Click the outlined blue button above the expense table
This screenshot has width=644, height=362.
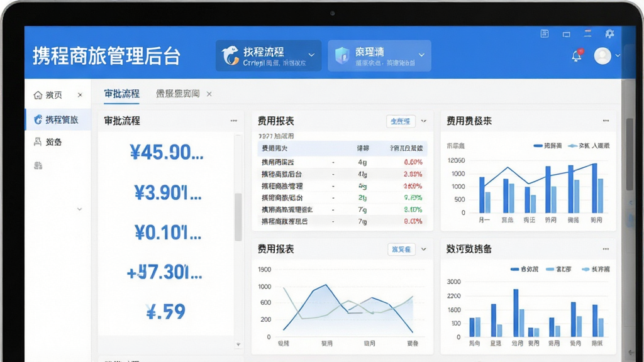(x=401, y=121)
